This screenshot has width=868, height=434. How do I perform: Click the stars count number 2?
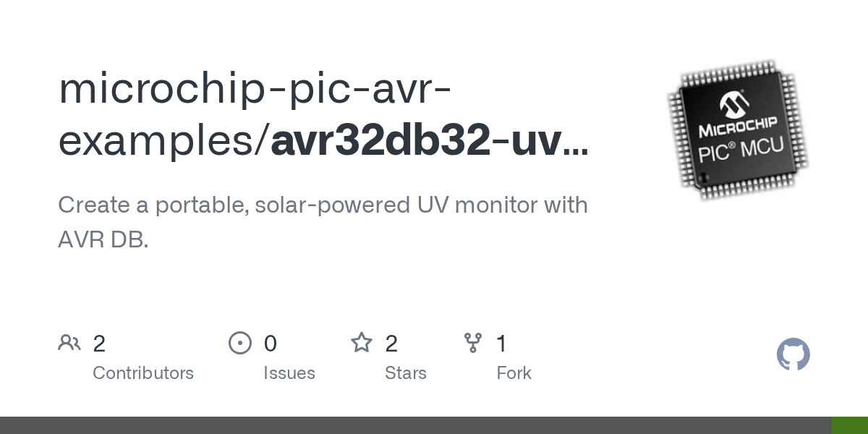[x=391, y=344]
